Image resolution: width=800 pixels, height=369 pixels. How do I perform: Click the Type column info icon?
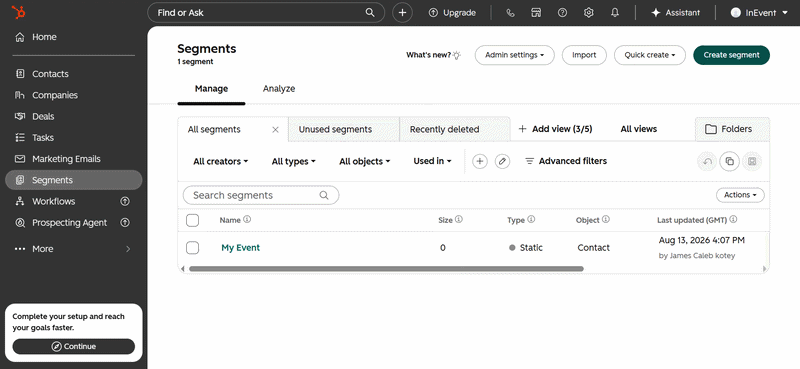[531, 219]
